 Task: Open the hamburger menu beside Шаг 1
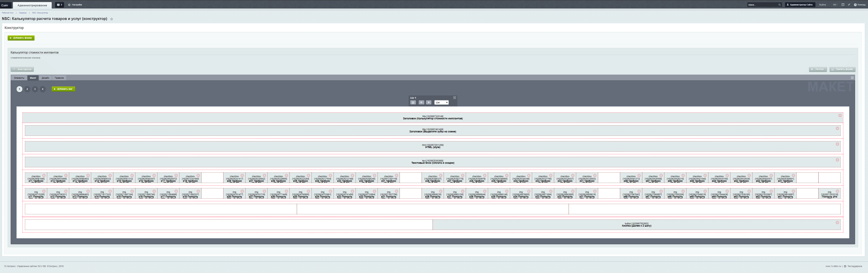coord(454,98)
